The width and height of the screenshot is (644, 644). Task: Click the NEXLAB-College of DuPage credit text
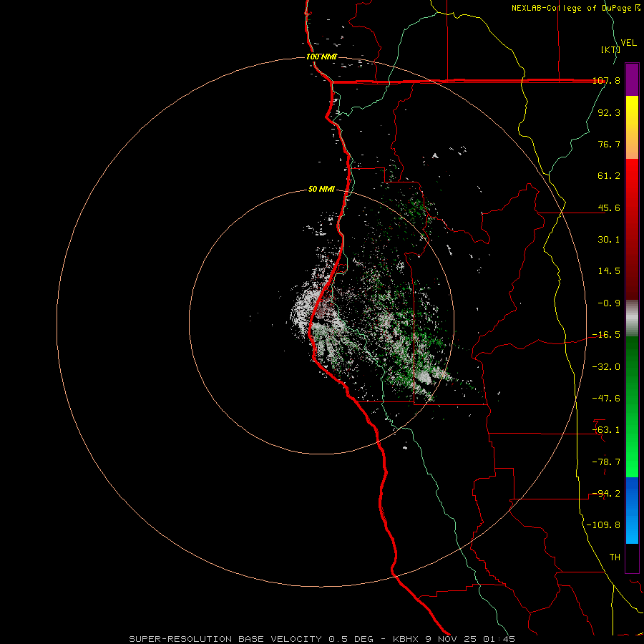[576, 8]
